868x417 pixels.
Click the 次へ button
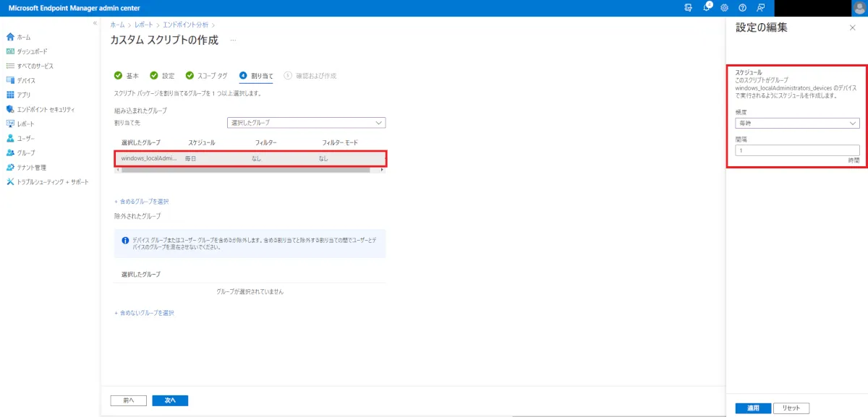click(x=170, y=400)
